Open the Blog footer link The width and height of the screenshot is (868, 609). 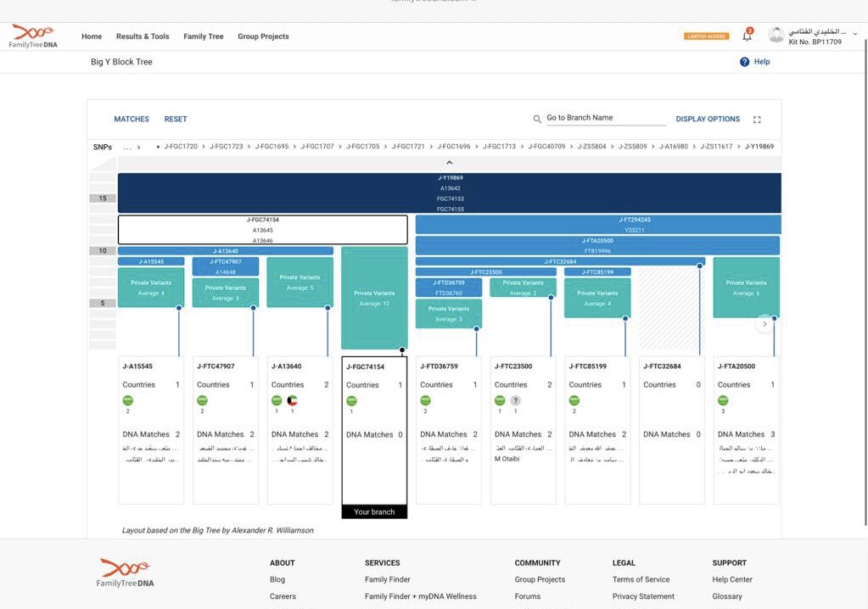point(277,579)
